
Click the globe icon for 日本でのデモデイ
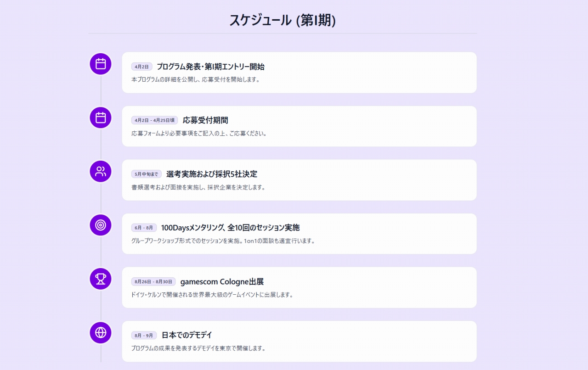[101, 332]
